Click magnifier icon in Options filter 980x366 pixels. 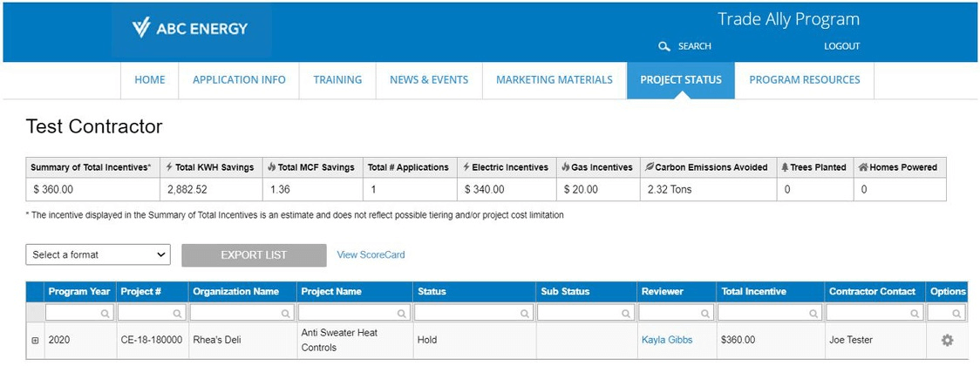tap(956, 313)
